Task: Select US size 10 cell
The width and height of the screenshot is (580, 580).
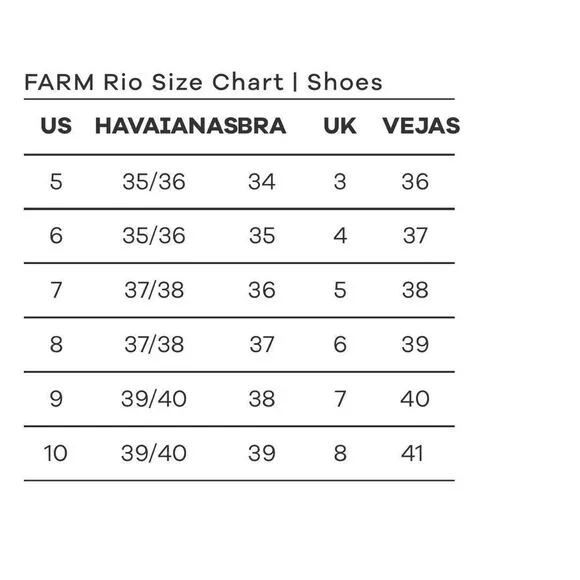Action: pyautogui.click(x=55, y=453)
